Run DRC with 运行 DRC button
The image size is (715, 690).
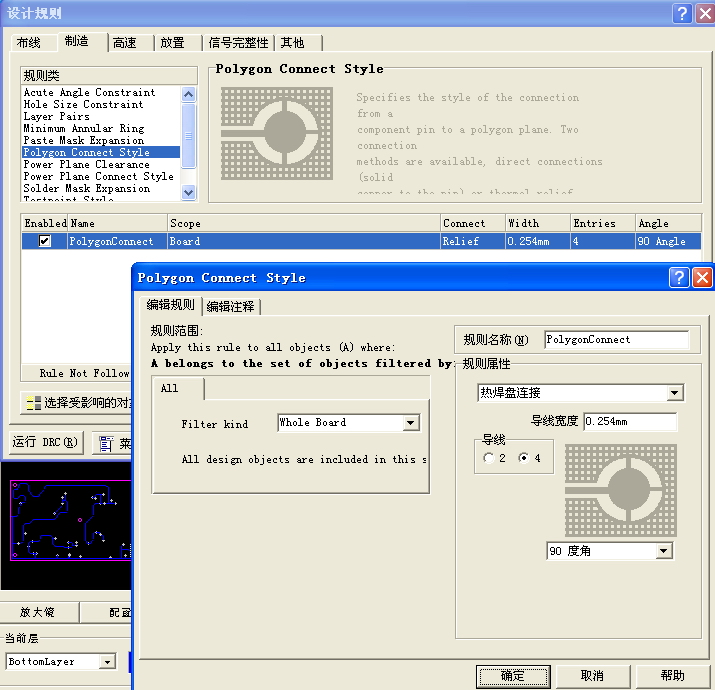pos(46,442)
